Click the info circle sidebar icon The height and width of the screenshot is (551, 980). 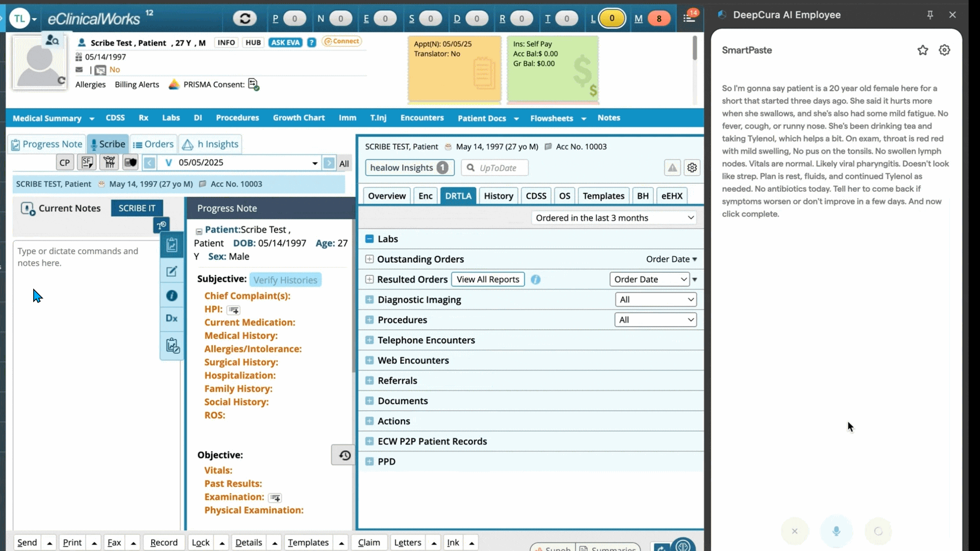[x=172, y=295]
